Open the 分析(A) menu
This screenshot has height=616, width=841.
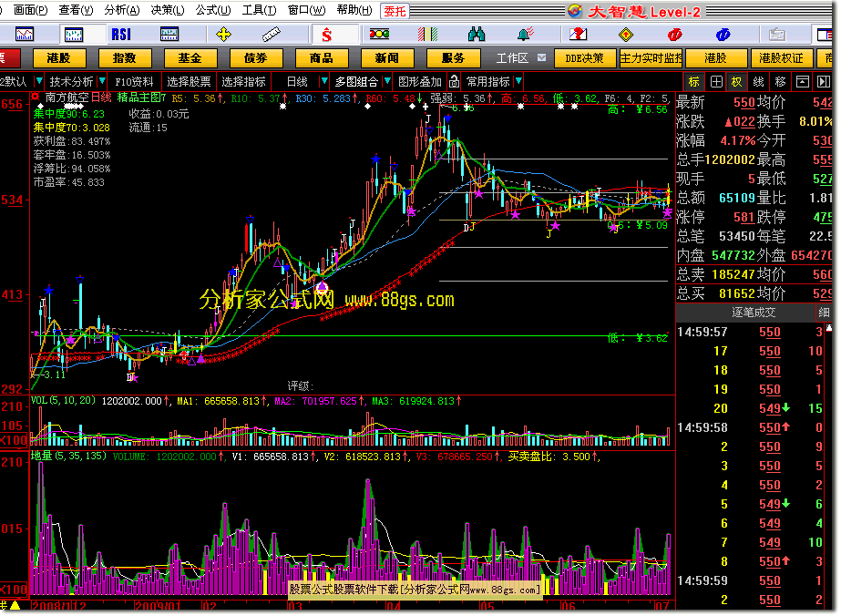tap(122, 10)
